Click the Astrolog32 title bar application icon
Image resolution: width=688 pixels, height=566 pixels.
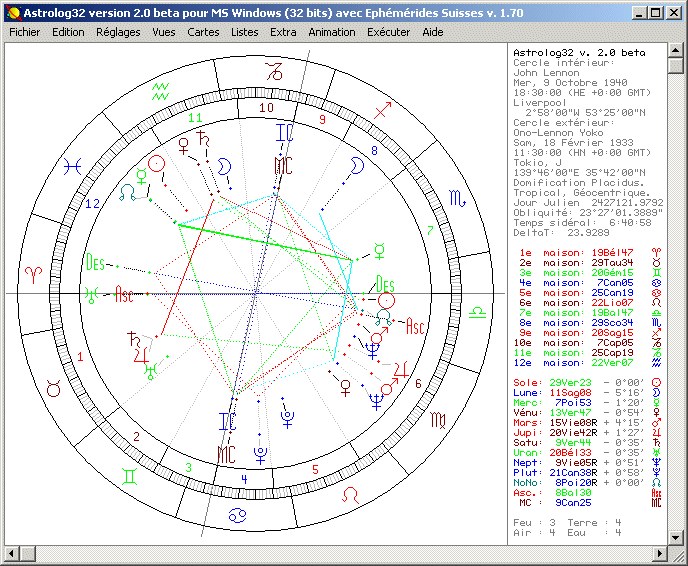pyautogui.click(x=11, y=12)
